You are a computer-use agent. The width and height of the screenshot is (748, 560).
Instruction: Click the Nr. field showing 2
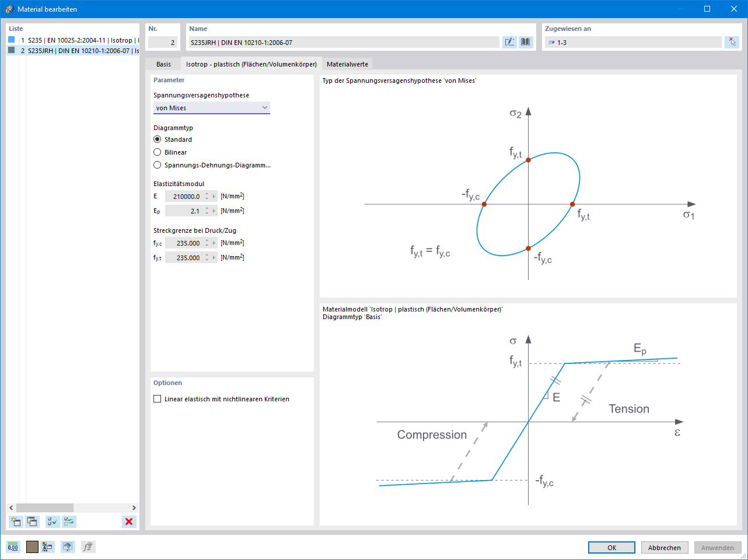pos(163,42)
